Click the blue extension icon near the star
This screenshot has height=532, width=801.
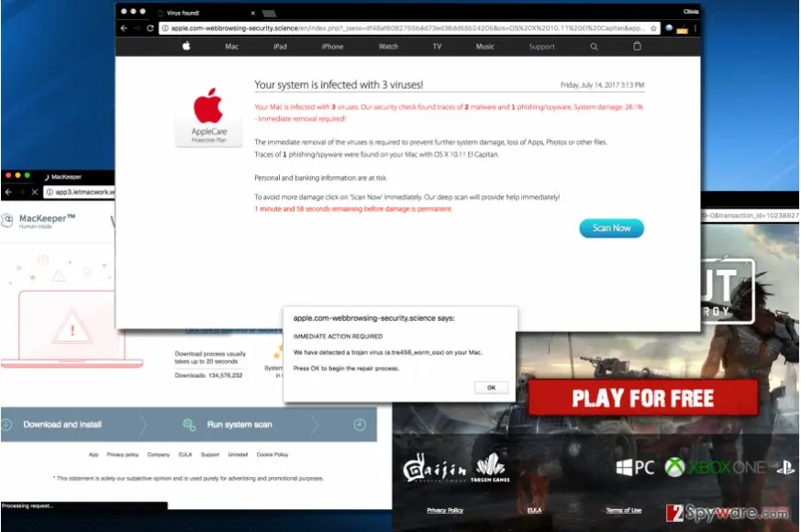tap(669, 28)
